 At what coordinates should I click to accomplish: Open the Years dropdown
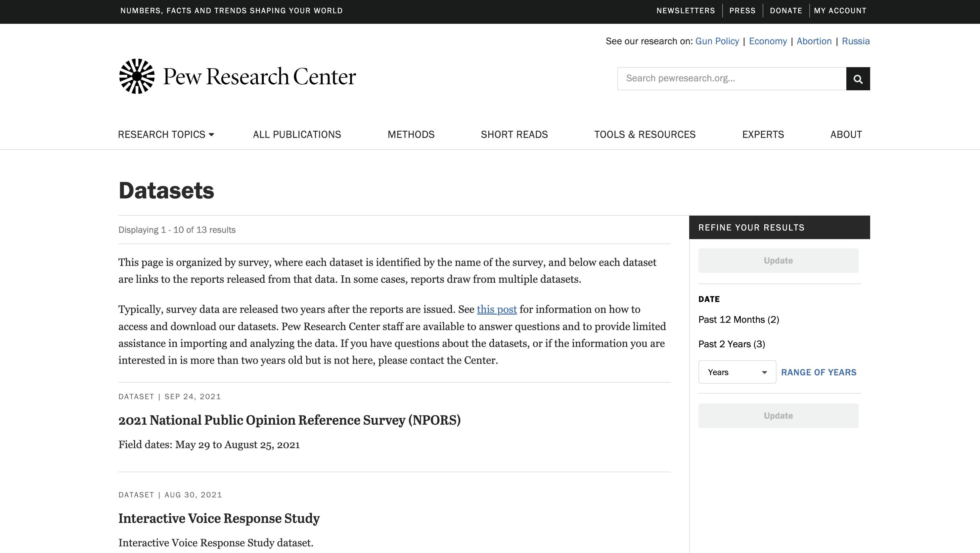pos(736,372)
